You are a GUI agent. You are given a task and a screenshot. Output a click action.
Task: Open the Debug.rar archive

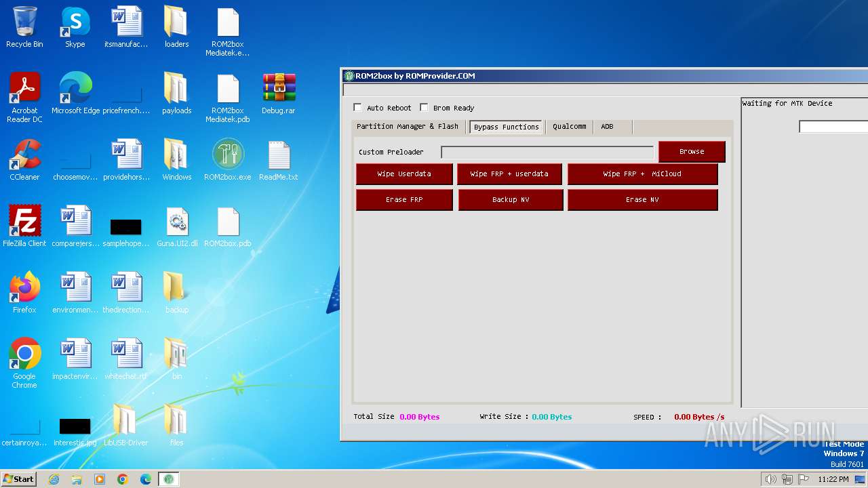pyautogui.click(x=279, y=94)
